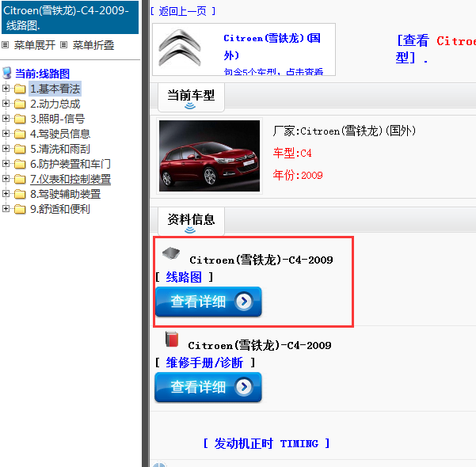Click the folder icon of 3.照明-信号
Viewport: 476px width, 467px height.
[20, 119]
